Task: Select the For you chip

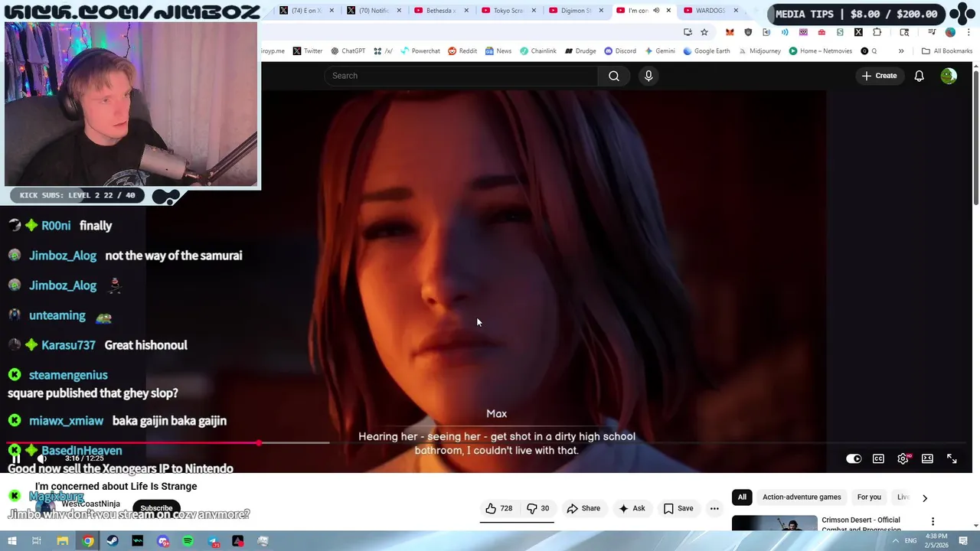Action: 869,497
